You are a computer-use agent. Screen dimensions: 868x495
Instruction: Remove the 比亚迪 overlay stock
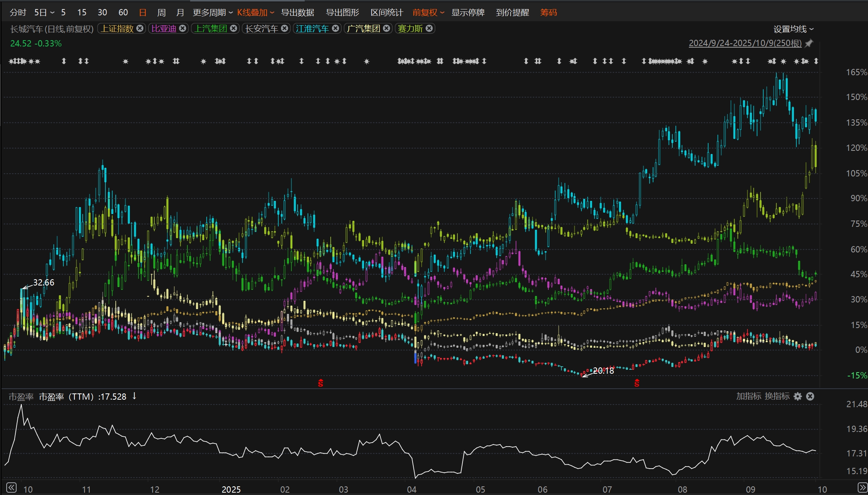point(183,28)
